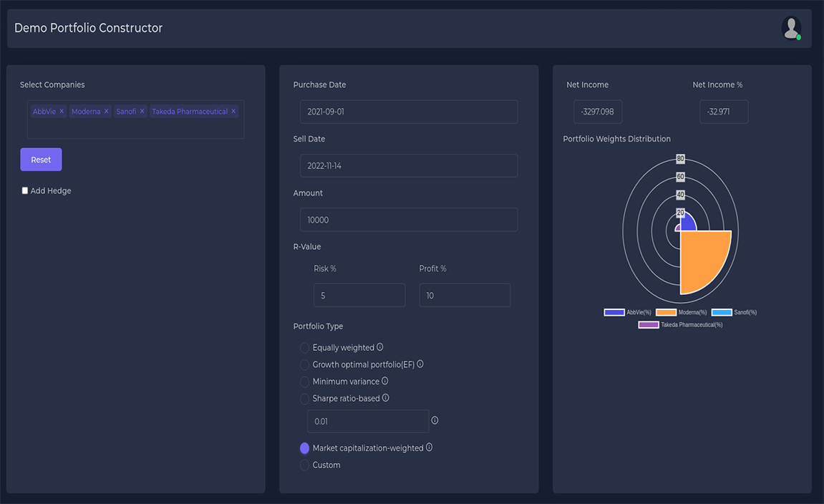Click info icon next to Equally weighted

coord(380,347)
